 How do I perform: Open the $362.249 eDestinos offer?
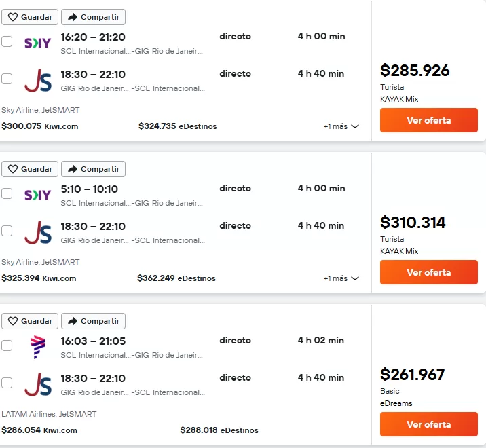[176, 278]
